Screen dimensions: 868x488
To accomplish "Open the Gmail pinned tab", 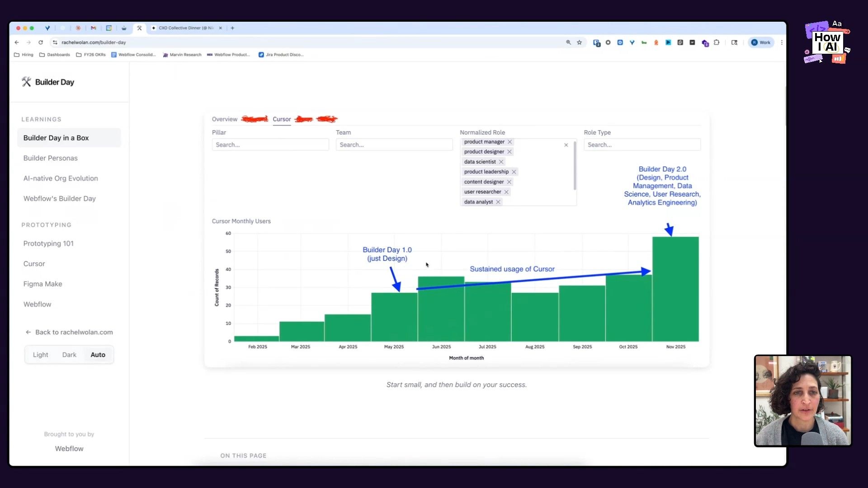I will point(93,28).
